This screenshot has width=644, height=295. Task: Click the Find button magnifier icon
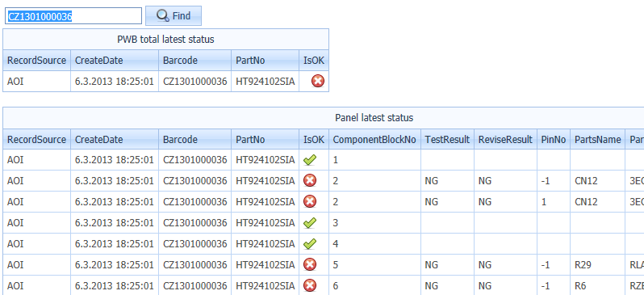[x=163, y=15]
